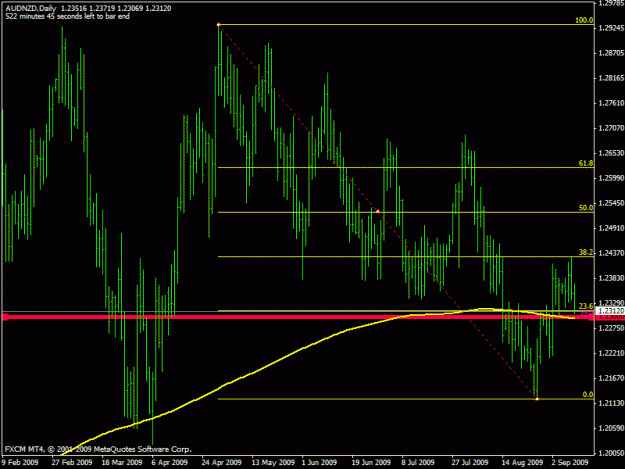Click the Fibonacci 38.2 level label
The width and height of the screenshot is (625, 469).
click(586, 252)
